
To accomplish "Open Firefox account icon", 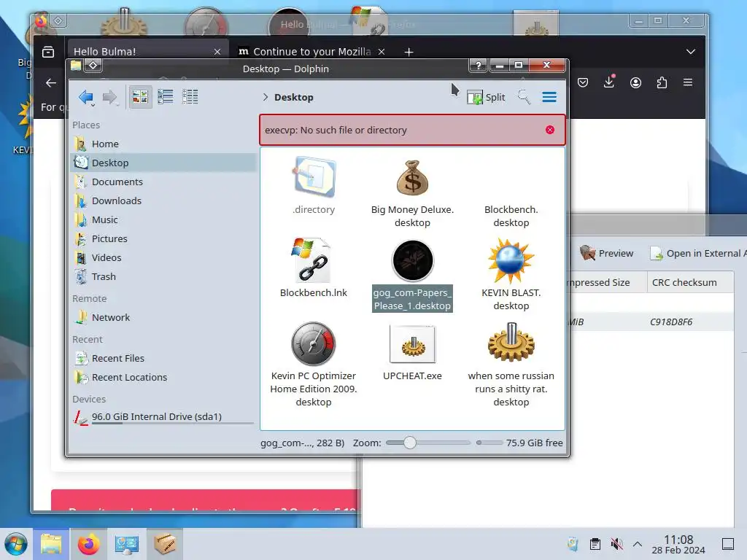I will point(635,83).
